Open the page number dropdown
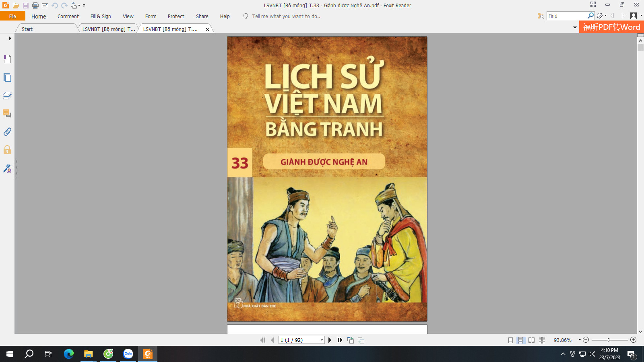644x362 pixels. click(322, 340)
